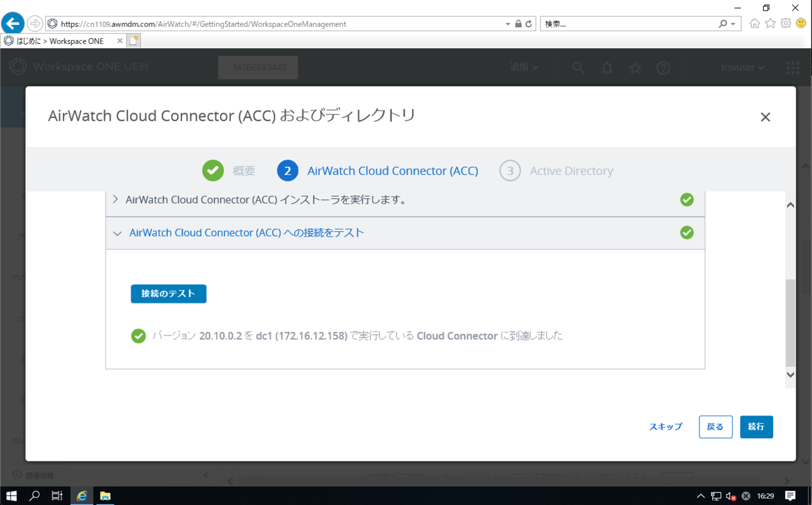Click the IE back arrow button
The width and height of the screenshot is (812, 505).
point(13,24)
